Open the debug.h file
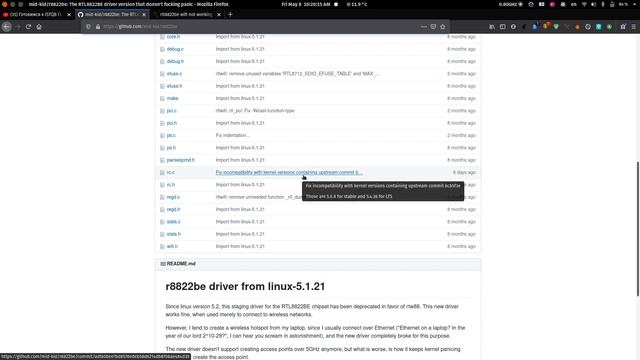Image resolution: width=640 pixels, height=360 pixels. pos(175,61)
